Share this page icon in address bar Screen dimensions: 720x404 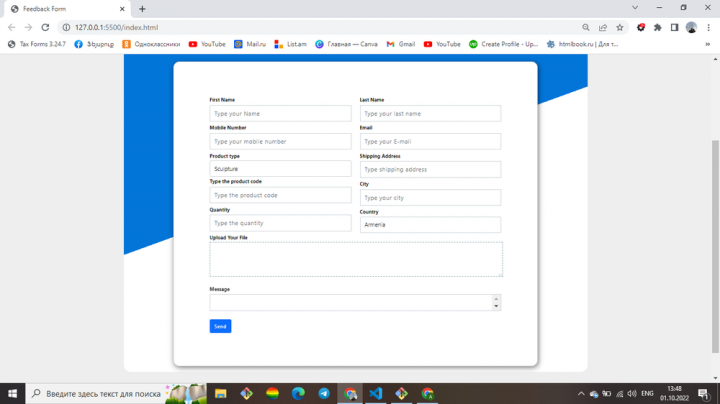(603, 28)
